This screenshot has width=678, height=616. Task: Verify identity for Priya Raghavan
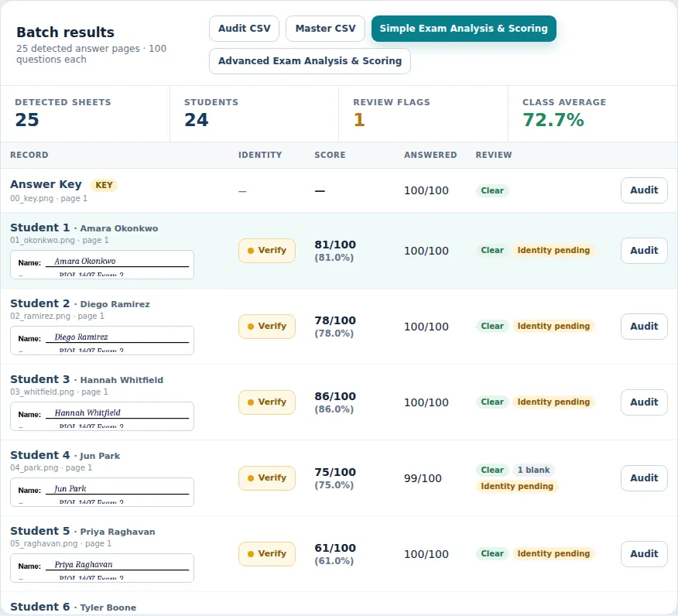267,554
